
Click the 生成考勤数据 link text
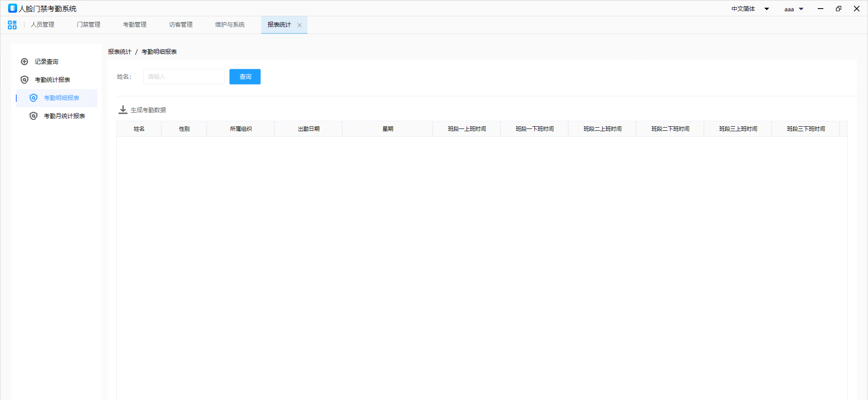(148, 110)
